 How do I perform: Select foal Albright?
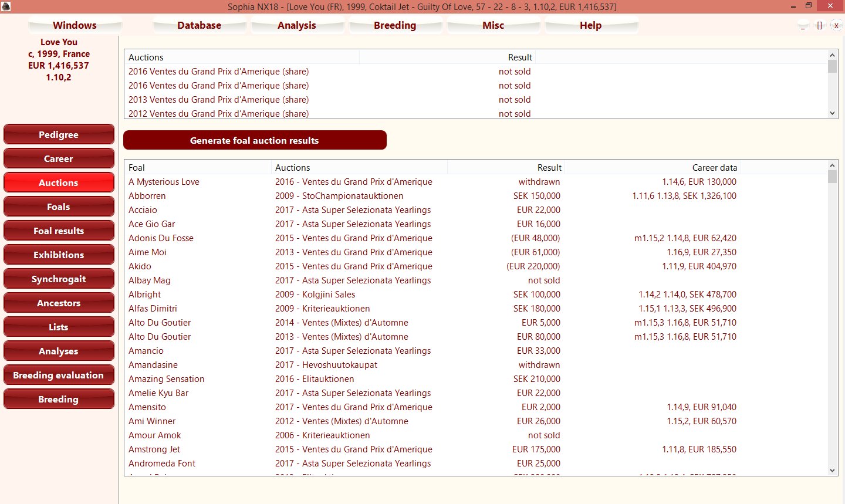[x=144, y=294]
